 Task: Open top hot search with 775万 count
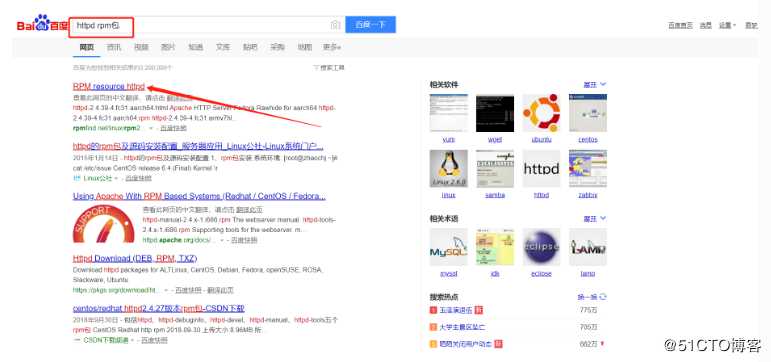[x=456, y=310]
